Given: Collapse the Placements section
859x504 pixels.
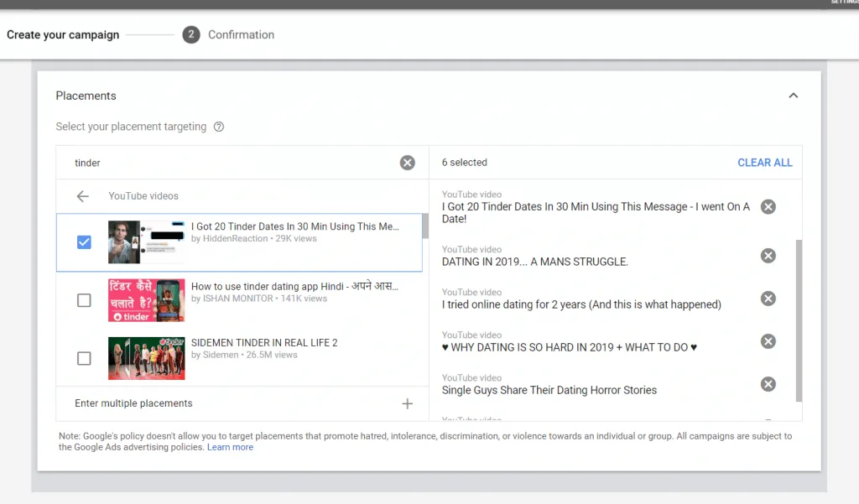Looking at the screenshot, I should 794,96.
